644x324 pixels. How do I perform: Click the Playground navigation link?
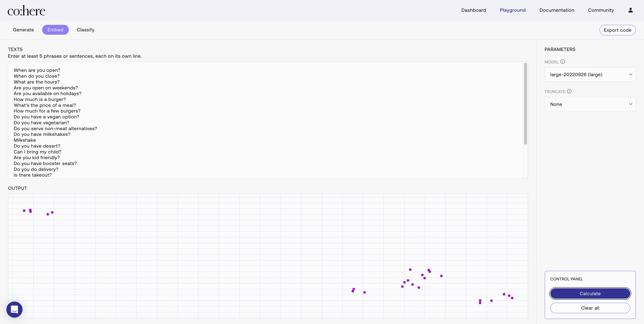point(512,10)
